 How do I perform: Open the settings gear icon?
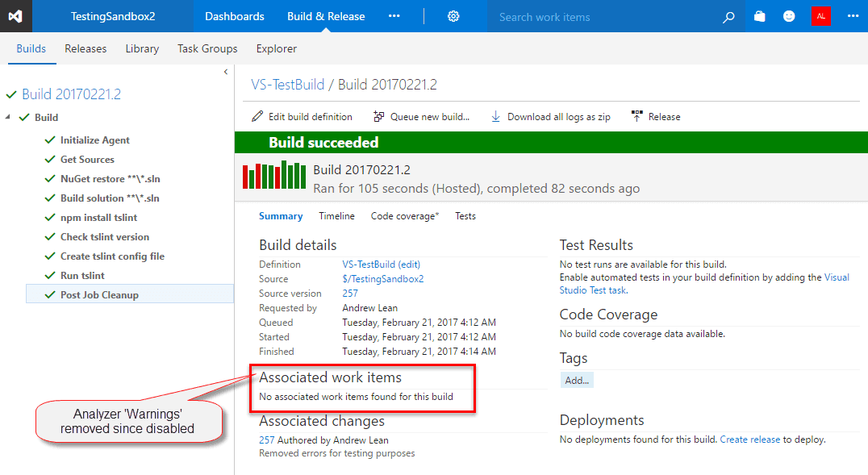(453, 16)
